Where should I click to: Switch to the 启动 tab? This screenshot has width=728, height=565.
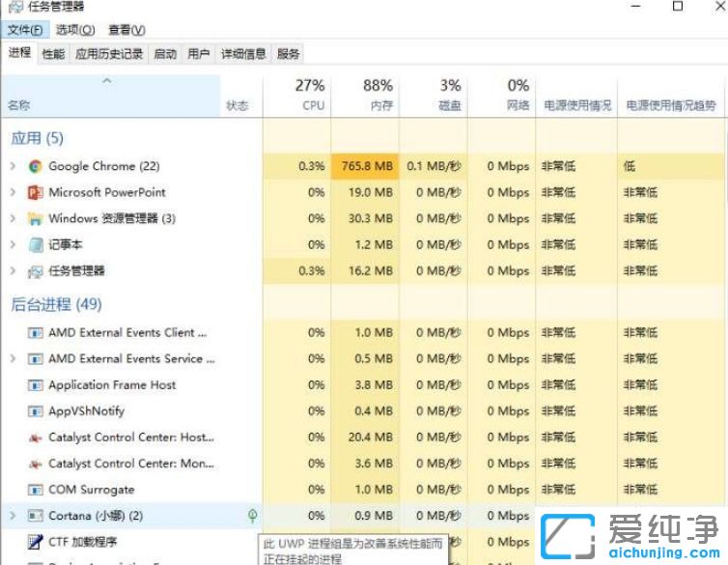pyautogui.click(x=165, y=54)
